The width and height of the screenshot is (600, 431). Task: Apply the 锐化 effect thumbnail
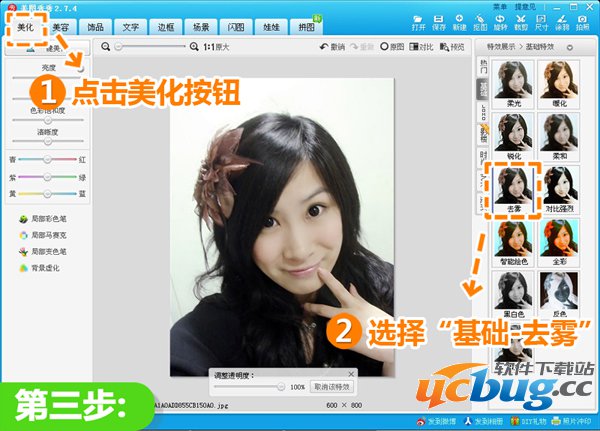pos(513,137)
